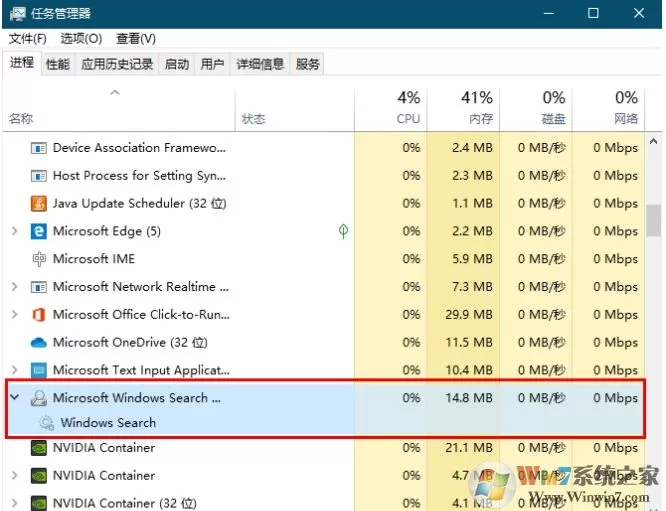Switch to the 服务 tab
Screen dimensions: 666x511
coord(307,64)
